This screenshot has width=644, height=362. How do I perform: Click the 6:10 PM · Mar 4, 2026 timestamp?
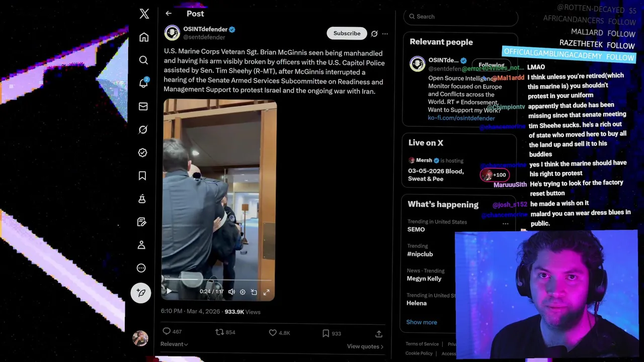(190, 311)
